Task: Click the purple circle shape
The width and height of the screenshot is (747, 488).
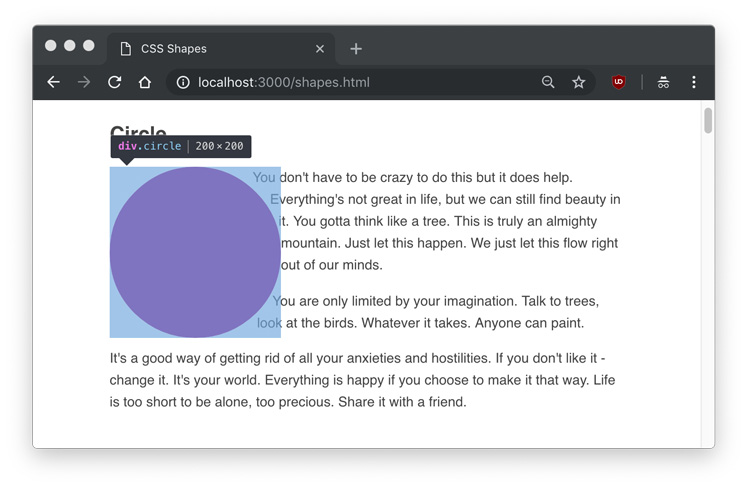Action: [x=195, y=252]
